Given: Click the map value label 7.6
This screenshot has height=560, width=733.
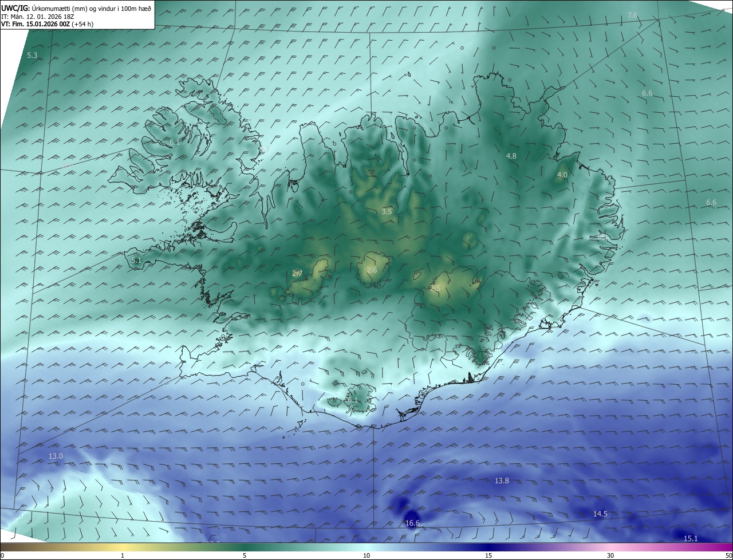Looking at the screenshot, I should tap(632, 15).
